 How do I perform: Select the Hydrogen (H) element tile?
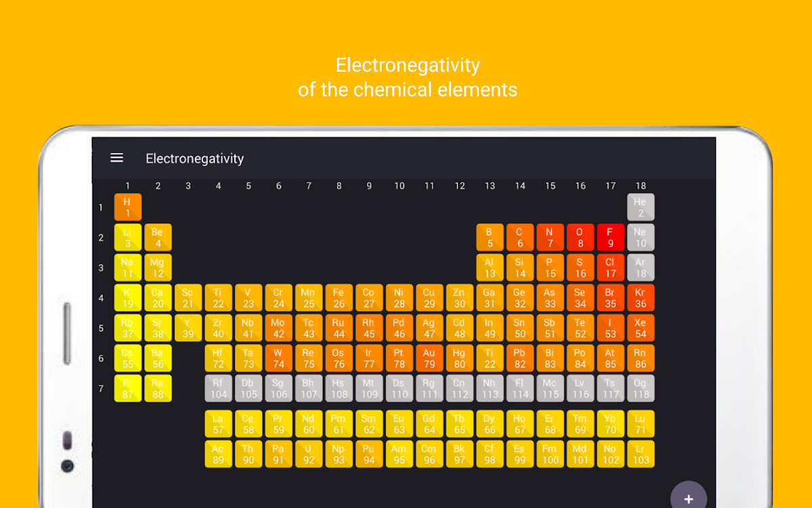tap(127, 207)
